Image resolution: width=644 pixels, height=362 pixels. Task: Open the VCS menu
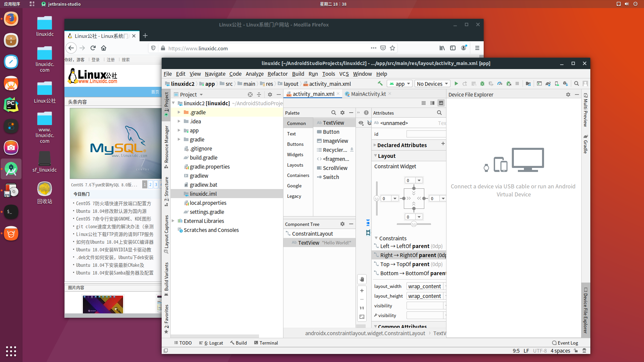point(344,74)
